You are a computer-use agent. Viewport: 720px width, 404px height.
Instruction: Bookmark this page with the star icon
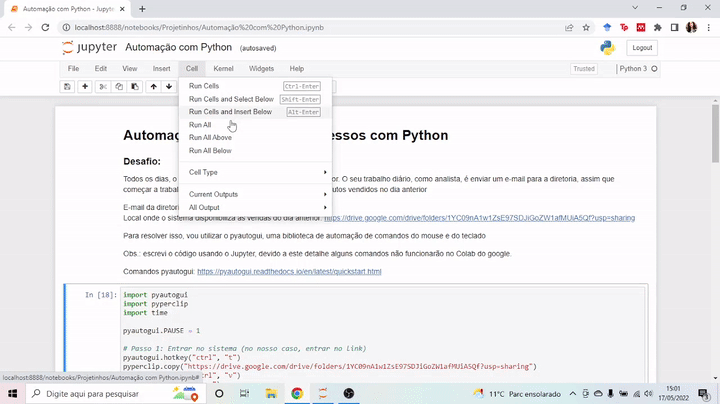pos(586,28)
